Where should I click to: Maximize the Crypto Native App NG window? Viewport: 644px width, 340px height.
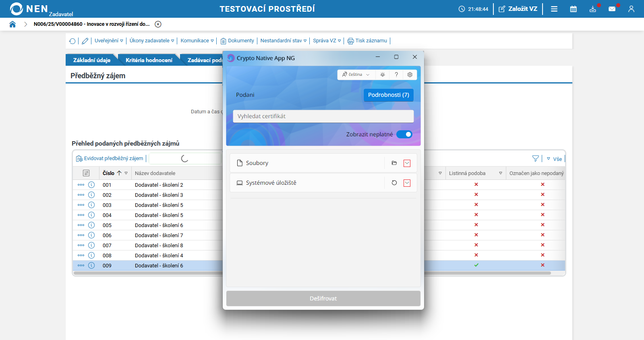(396, 57)
